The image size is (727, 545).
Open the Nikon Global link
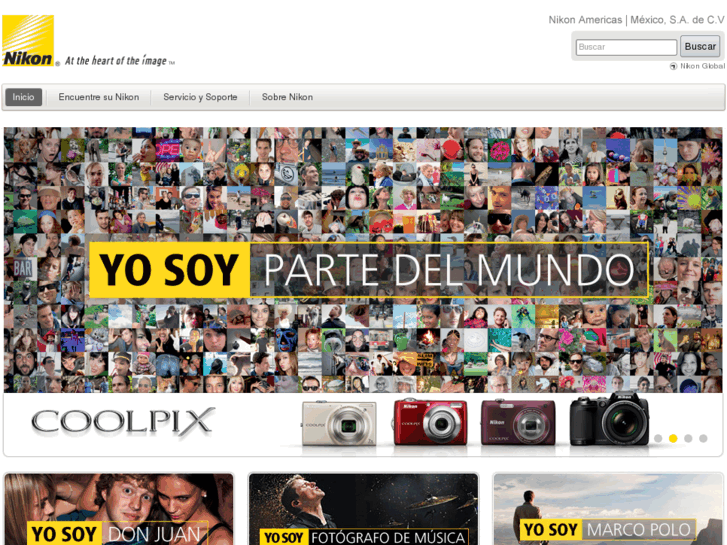pos(702,66)
